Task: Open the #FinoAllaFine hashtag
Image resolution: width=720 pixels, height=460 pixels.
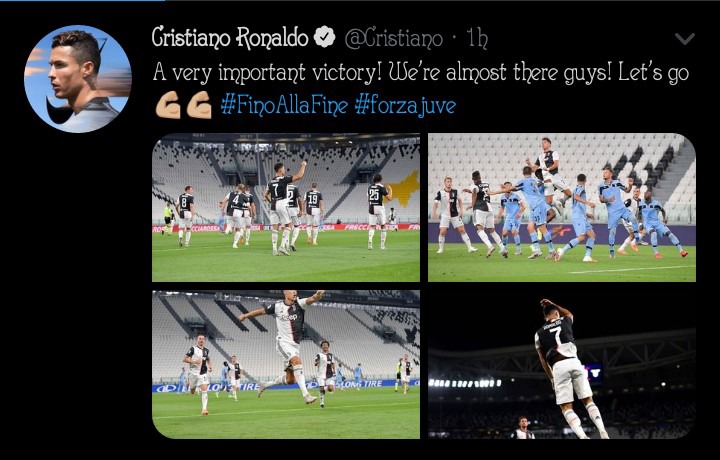Action: pos(284,106)
